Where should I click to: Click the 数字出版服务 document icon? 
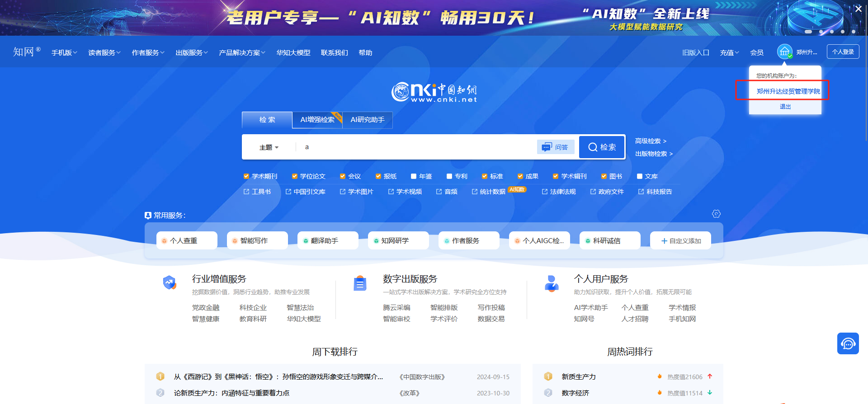(360, 283)
